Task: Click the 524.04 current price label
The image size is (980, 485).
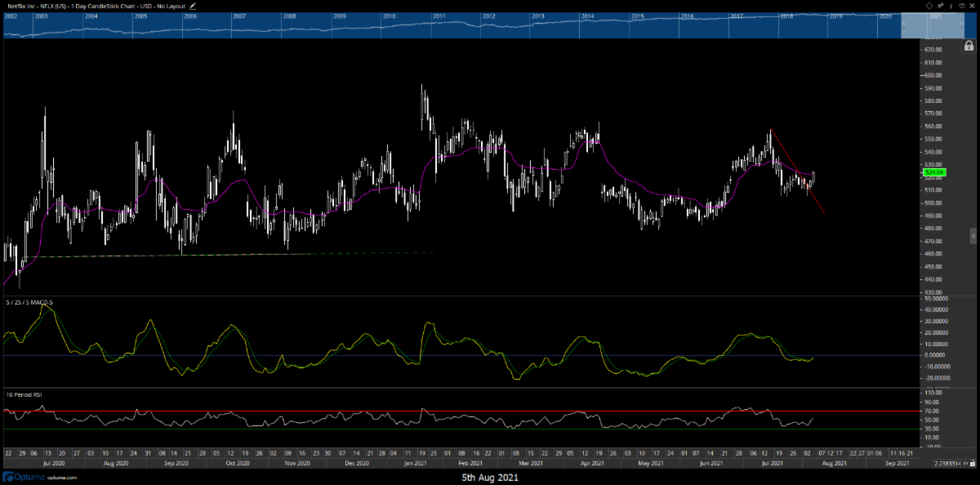Action: click(x=934, y=173)
